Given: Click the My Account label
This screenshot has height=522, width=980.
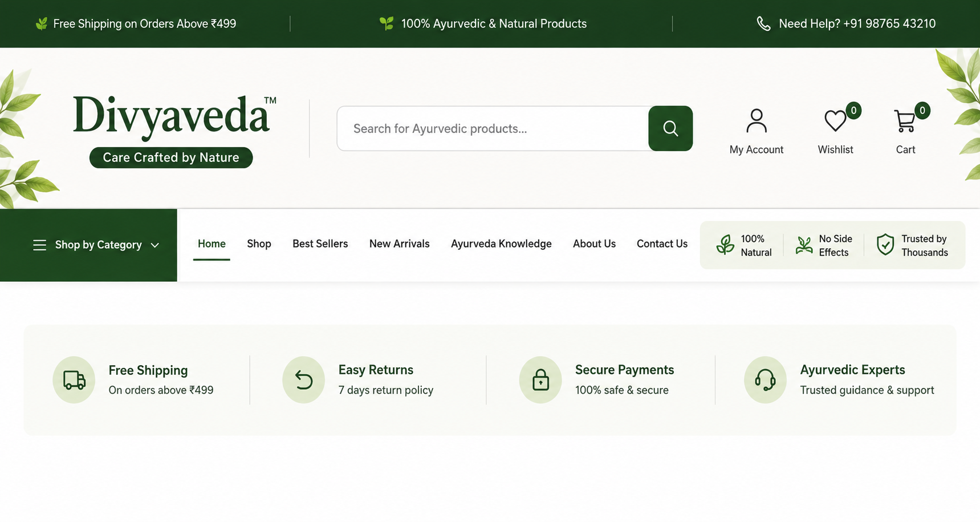Looking at the screenshot, I should point(757,149).
